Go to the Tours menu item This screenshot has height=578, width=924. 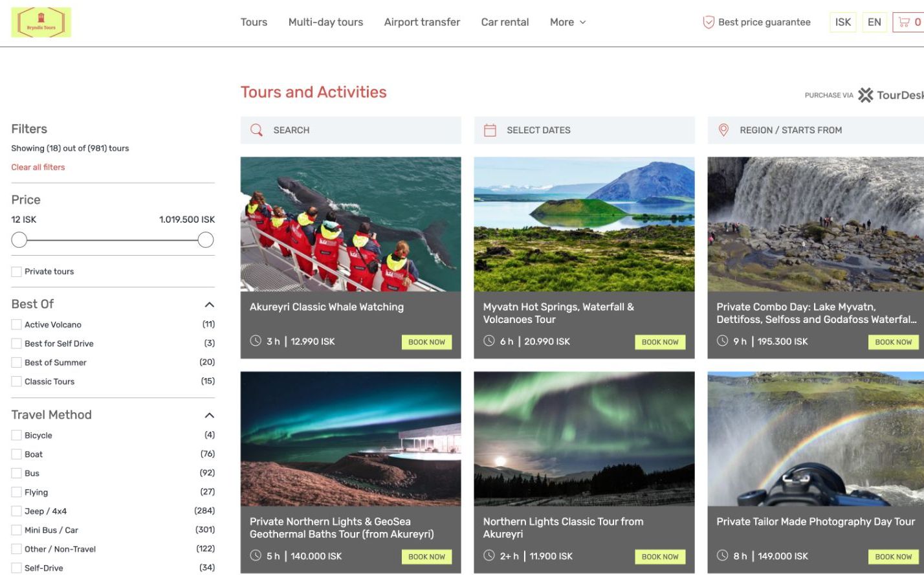[x=254, y=22]
